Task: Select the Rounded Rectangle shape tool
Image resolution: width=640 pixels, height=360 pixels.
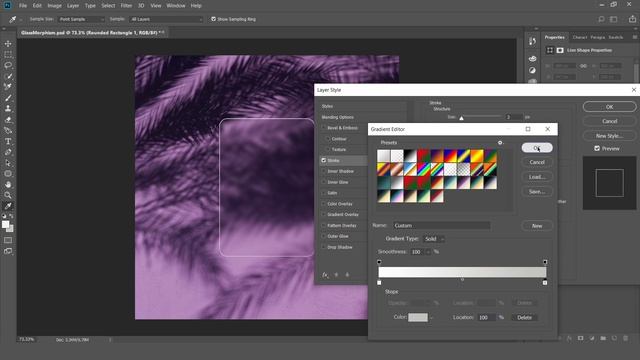Action: tap(8, 174)
